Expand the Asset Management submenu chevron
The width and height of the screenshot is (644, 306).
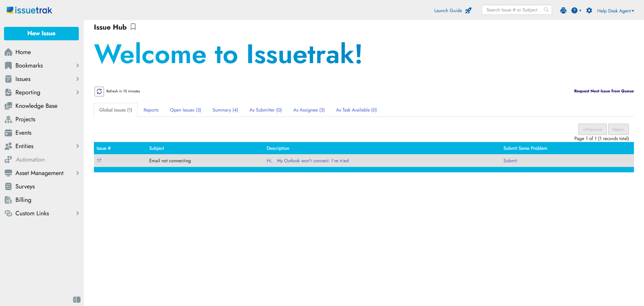[77, 173]
